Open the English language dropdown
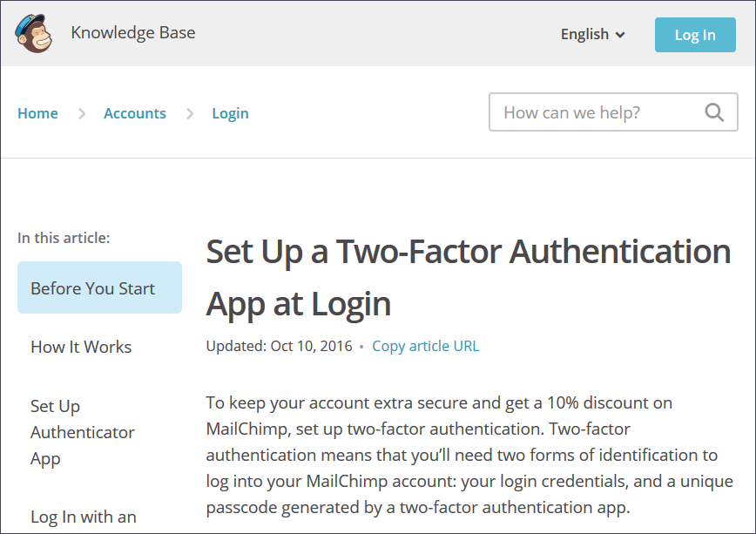756x534 pixels. [x=592, y=34]
